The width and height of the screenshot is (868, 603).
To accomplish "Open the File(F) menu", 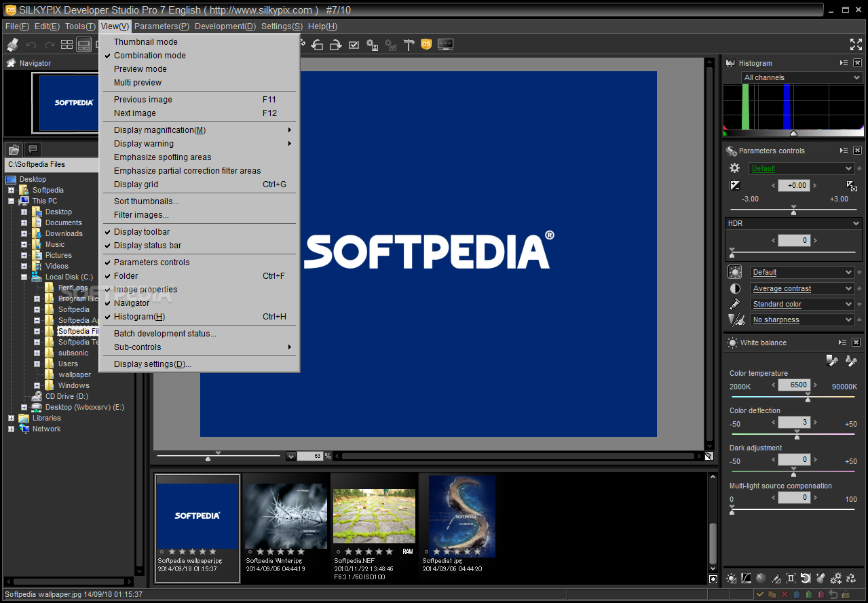I will pos(17,26).
